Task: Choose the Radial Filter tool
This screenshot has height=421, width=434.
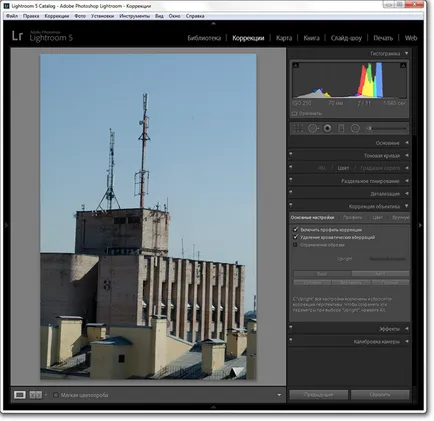Action: pyautogui.click(x=355, y=128)
